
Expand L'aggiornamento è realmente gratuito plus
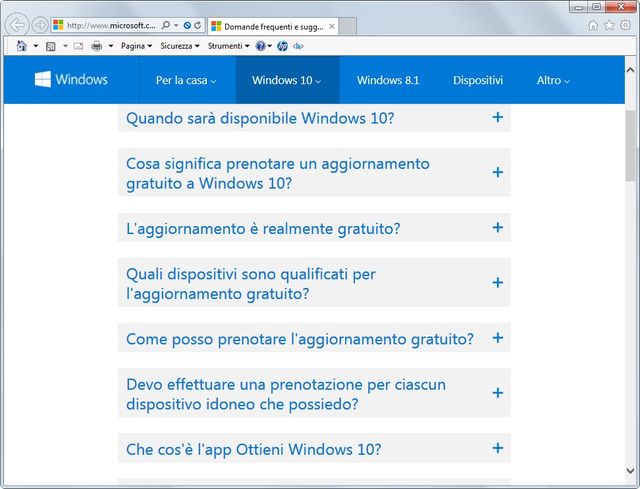click(x=498, y=227)
